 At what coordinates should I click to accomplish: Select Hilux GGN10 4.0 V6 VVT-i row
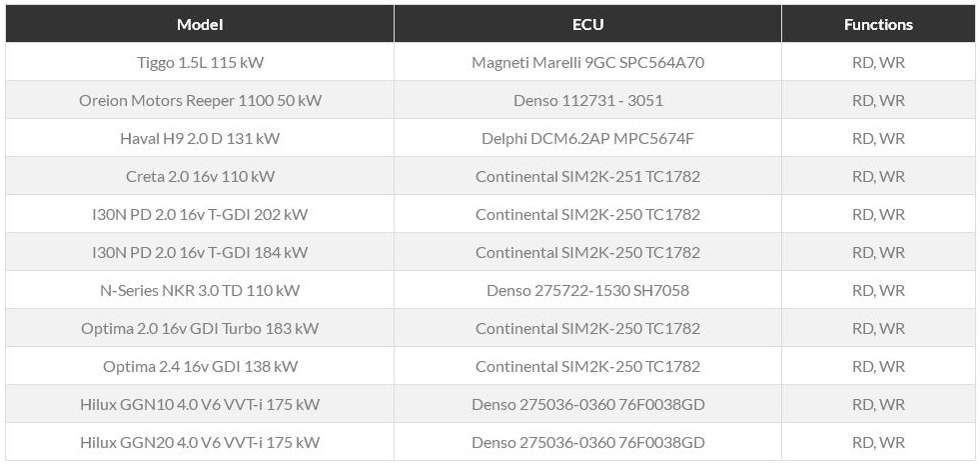coord(490,405)
